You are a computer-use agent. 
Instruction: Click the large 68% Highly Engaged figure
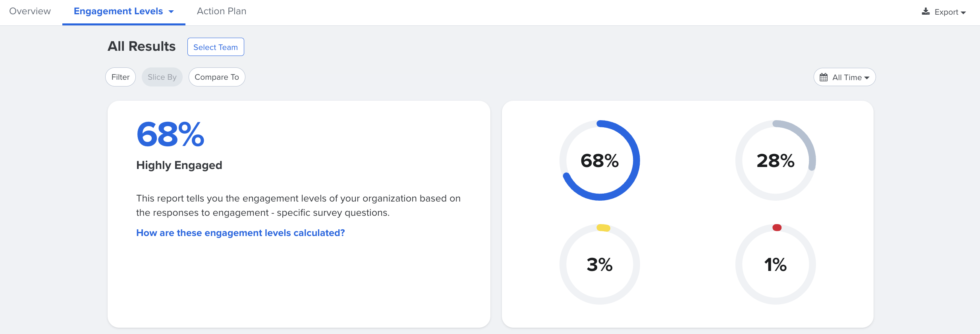[170, 134]
